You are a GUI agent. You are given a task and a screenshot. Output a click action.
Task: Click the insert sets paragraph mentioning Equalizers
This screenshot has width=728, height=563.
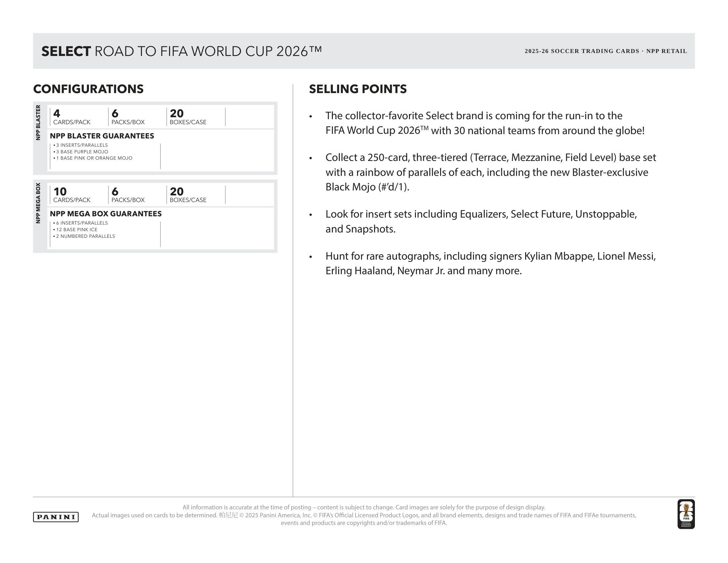coord(481,222)
